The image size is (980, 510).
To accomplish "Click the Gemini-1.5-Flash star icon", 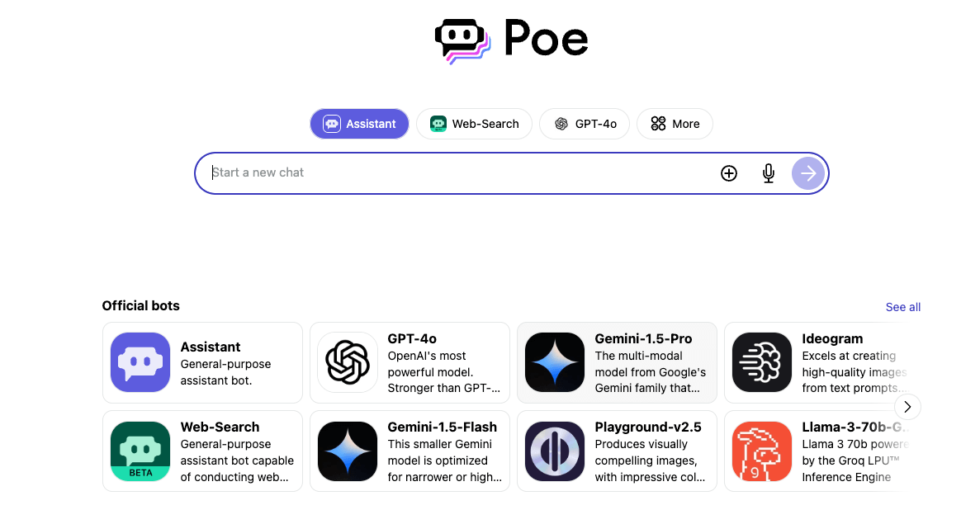I will pyautogui.click(x=347, y=451).
